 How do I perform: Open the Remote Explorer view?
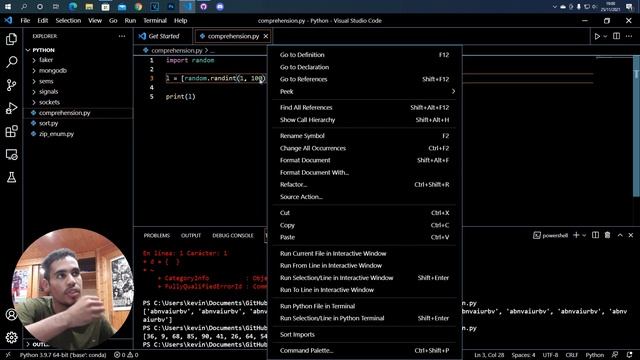11,154
